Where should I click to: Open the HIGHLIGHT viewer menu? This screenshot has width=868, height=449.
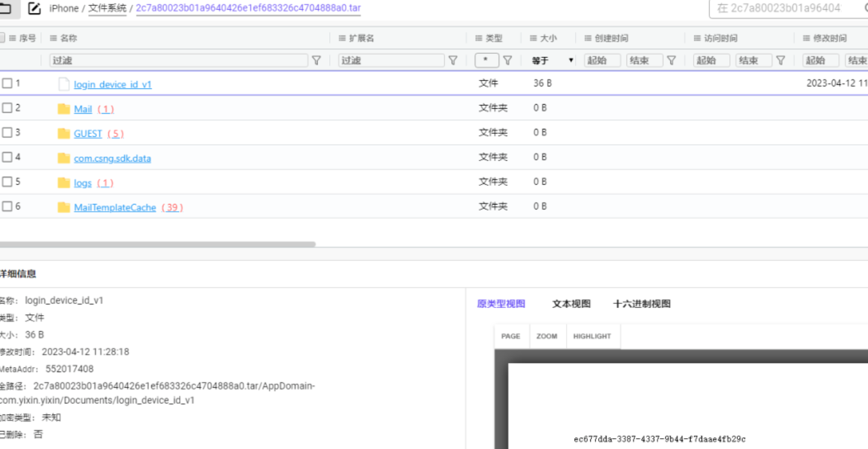pos(592,336)
